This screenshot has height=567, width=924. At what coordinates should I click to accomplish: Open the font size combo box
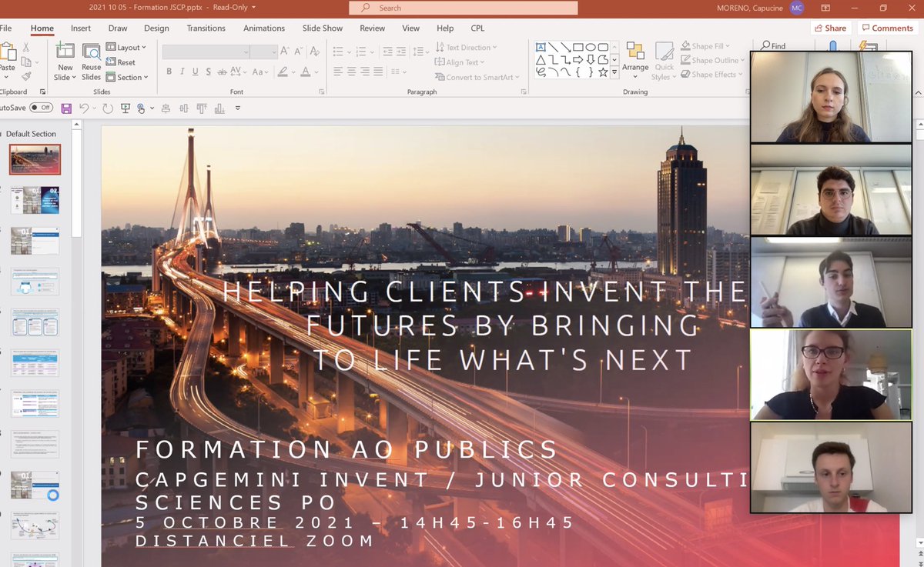264,52
